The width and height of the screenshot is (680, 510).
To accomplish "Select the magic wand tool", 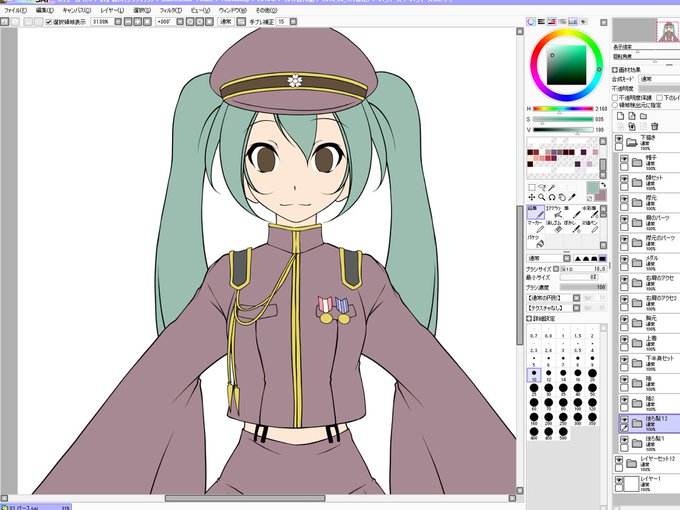I will [552, 187].
